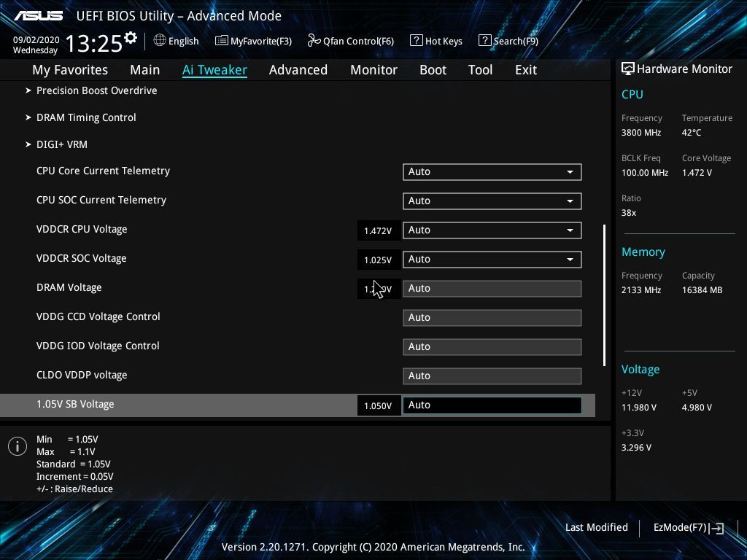
Task: Open the Advanced tab
Action: tap(298, 70)
